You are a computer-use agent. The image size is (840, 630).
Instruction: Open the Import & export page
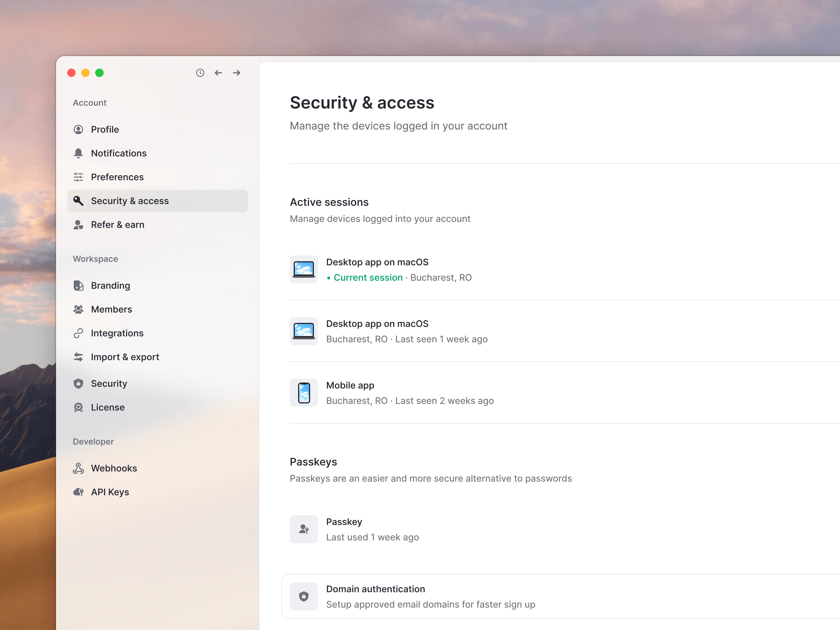click(x=125, y=357)
